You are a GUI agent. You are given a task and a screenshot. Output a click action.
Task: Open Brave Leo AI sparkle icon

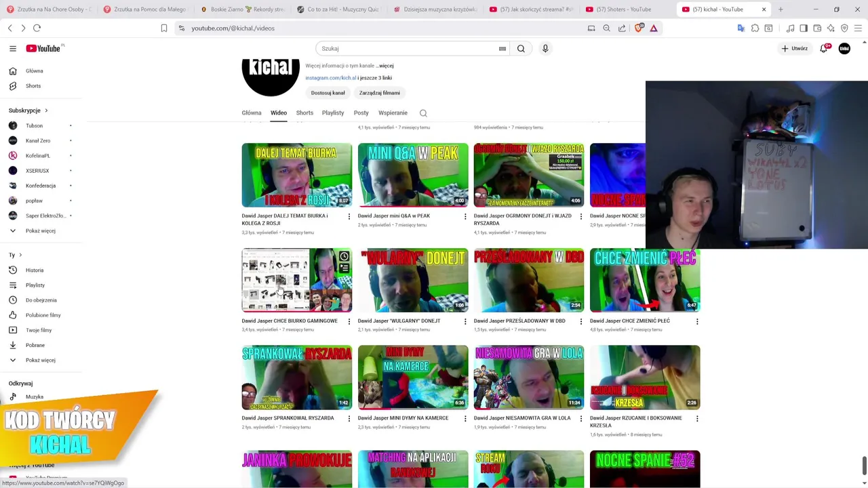(x=831, y=28)
